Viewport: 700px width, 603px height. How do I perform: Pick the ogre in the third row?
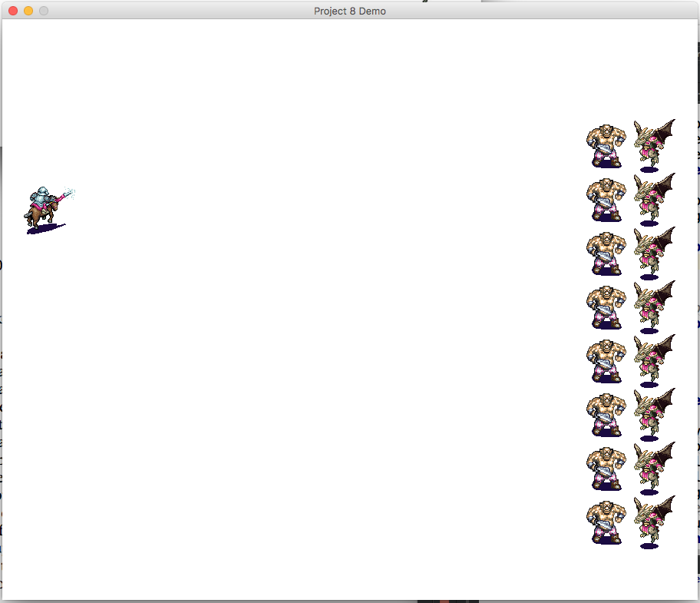click(x=606, y=253)
